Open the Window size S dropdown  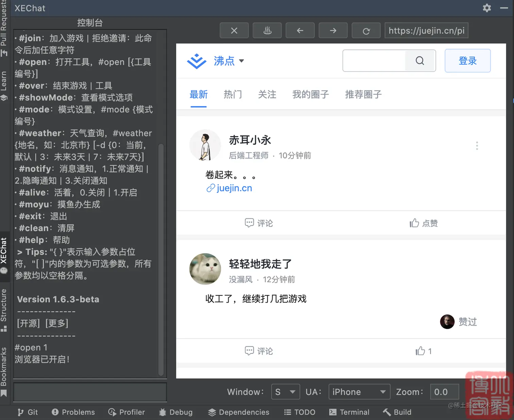pos(286,392)
